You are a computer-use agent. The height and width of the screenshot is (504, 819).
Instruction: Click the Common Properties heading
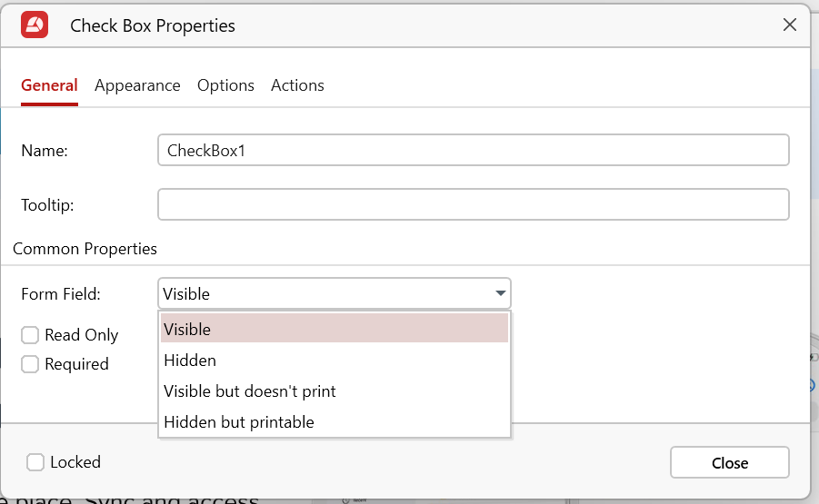[x=85, y=249]
